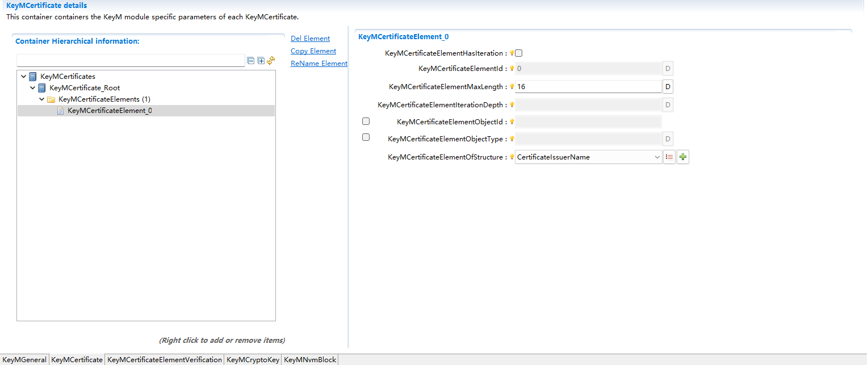Viewport: 868px width, 365px height.
Task: Open the list icon beside KeyMCertificateElementOfStructure
Action: 669,157
